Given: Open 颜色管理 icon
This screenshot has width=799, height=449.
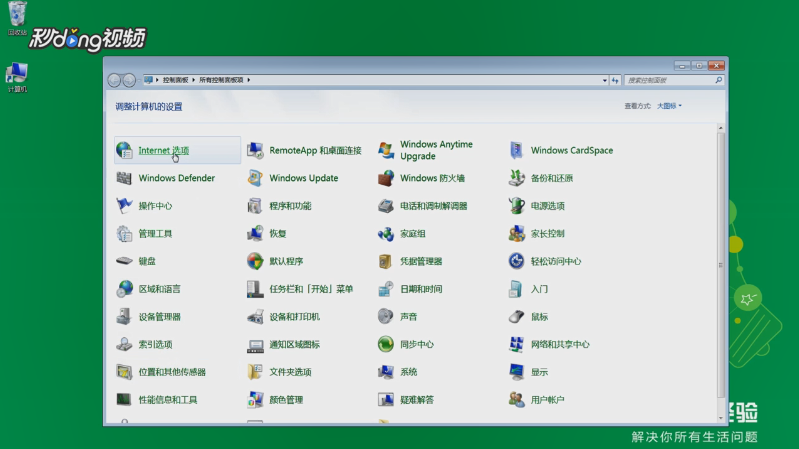Looking at the screenshot, I should point(255,400).
